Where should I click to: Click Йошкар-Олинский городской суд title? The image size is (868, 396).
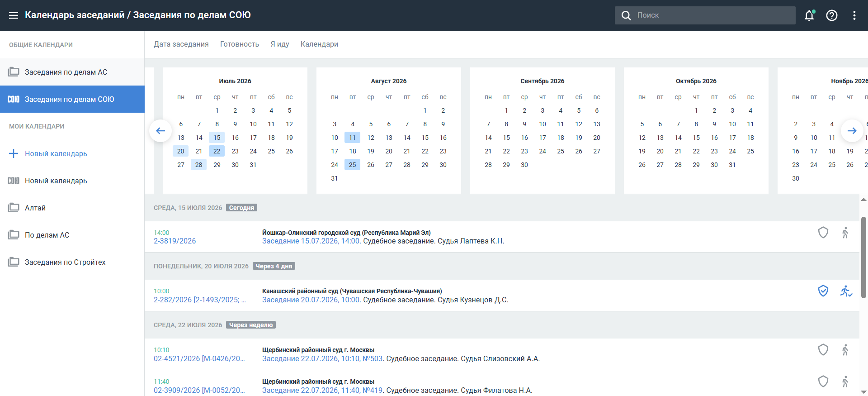click(346, 233)
